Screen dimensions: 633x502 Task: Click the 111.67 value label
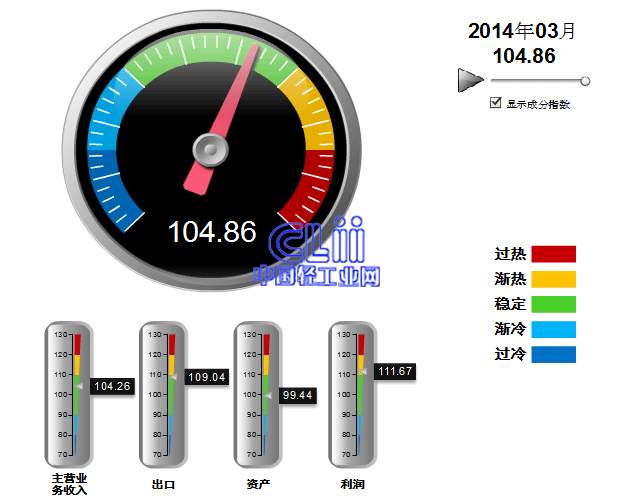click(395, 371)
